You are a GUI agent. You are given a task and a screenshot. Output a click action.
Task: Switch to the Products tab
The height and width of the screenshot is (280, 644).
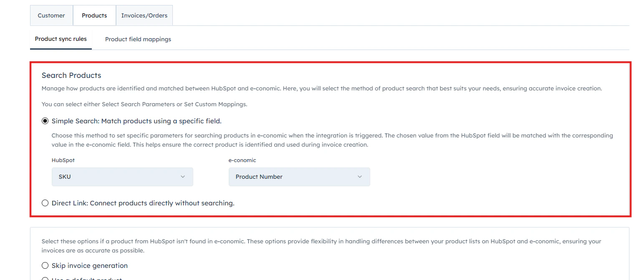(94, 15)
